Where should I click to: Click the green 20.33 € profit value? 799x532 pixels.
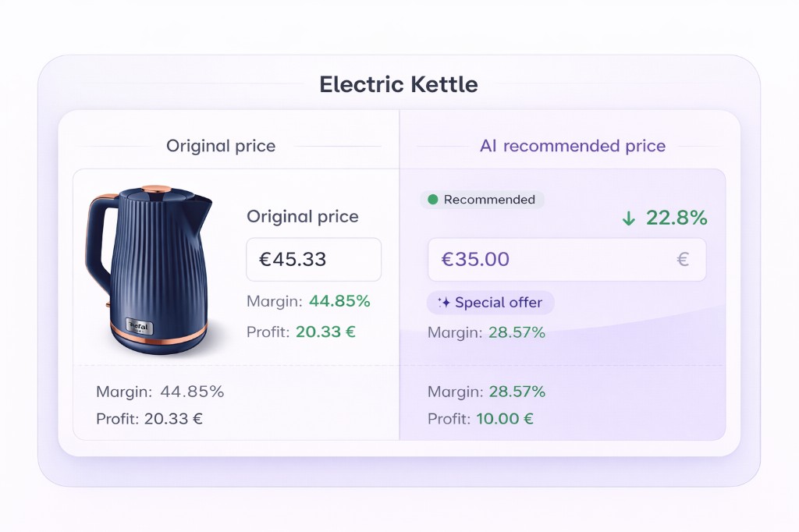pos(325,332)
